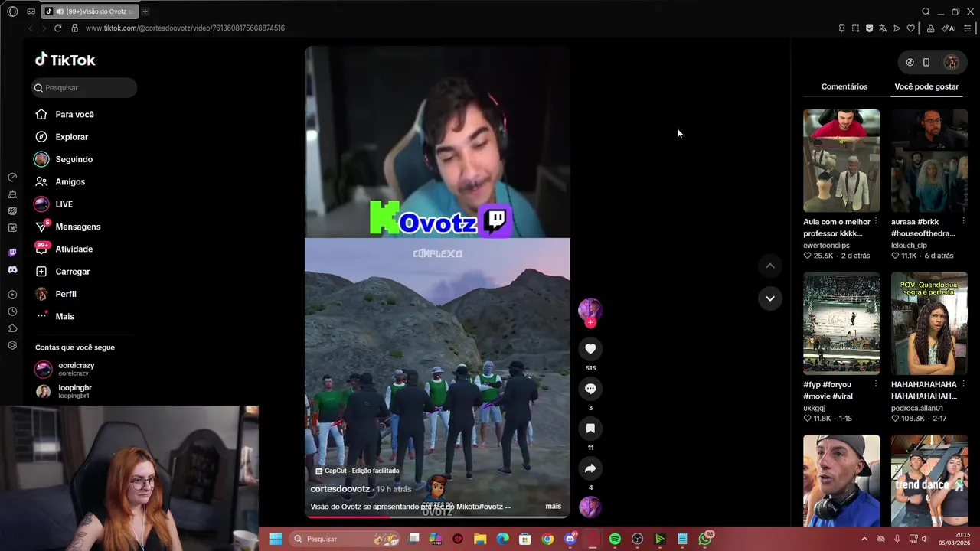Open the loopingbr followed account

click(64, 391)
